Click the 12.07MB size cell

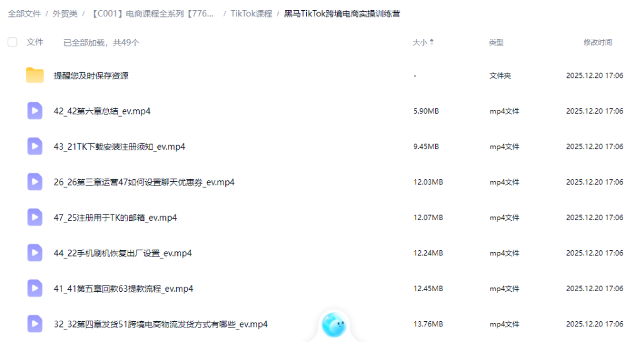point(428,218)
